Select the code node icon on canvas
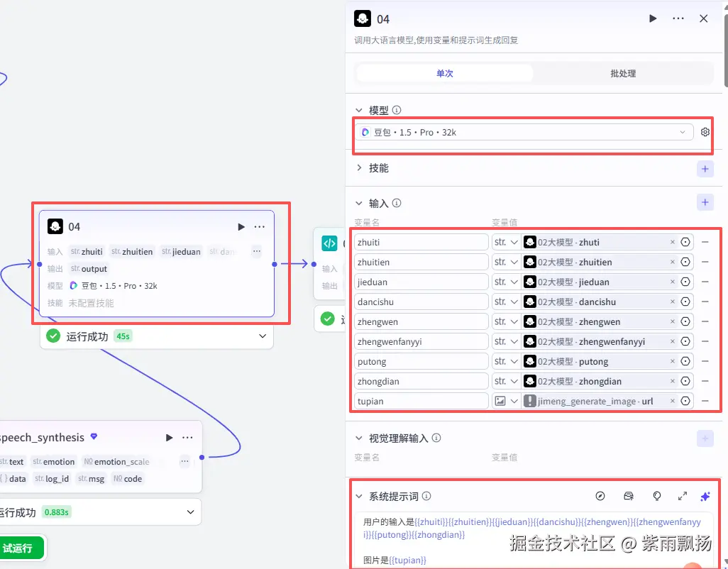The image size is (728, 569). click(x=330, y=243)
